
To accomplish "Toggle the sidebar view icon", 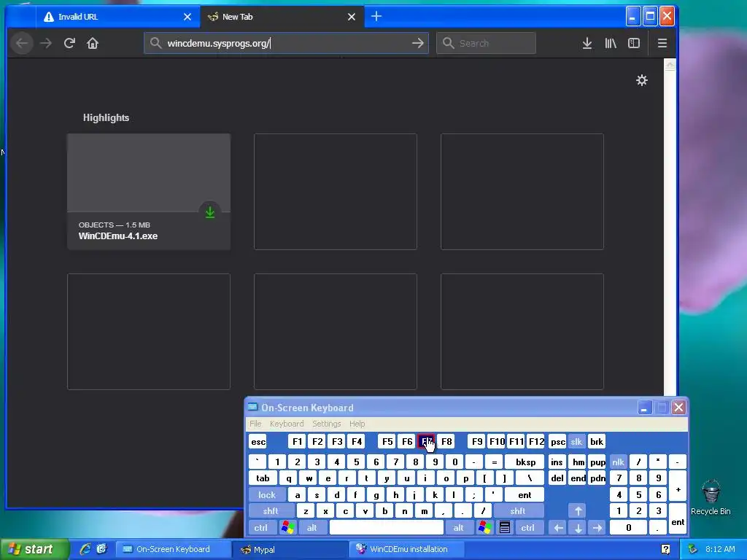I will pos(634,43).
